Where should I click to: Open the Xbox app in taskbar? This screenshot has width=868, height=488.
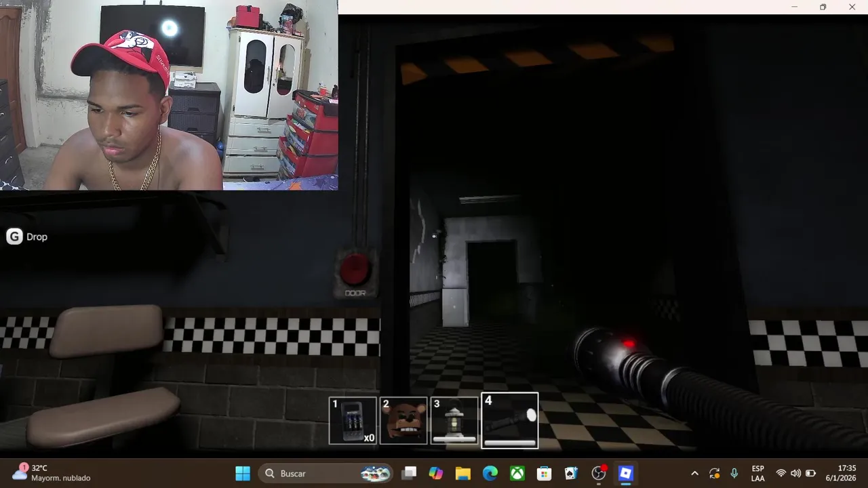pyautogui.click(x=517, y=473)
